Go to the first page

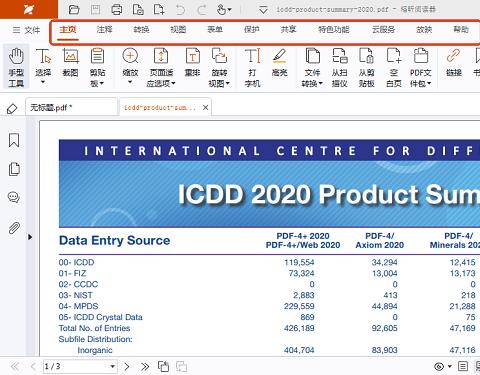click(x=14, y=367)
